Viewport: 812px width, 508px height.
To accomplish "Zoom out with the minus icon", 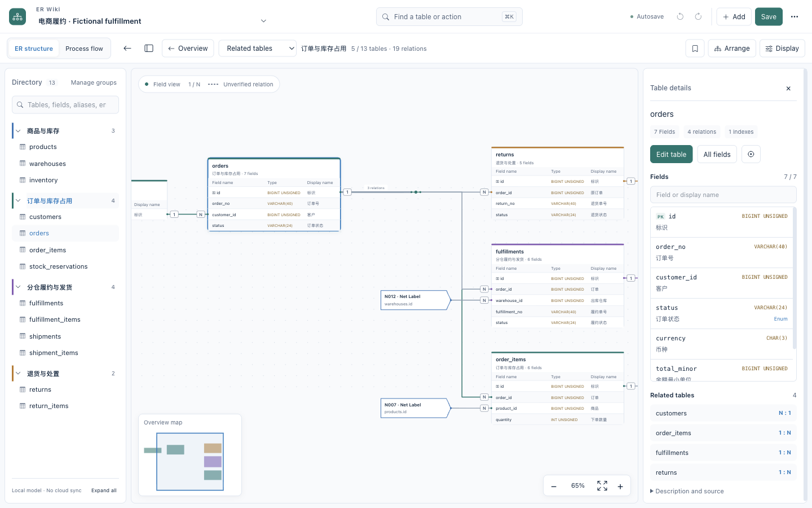I will pyautogui.click(x=554, y=486).
